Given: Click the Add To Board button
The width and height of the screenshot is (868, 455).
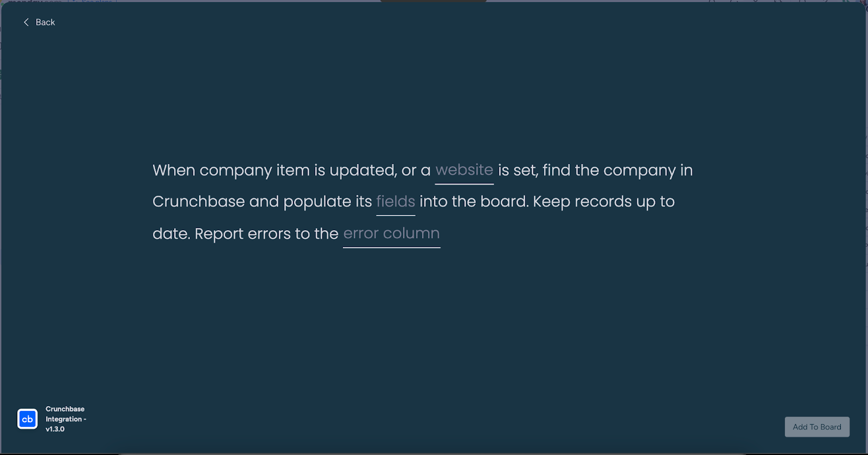Looking at the screenshot, I should pyautogui.click(x=817, y=427).
